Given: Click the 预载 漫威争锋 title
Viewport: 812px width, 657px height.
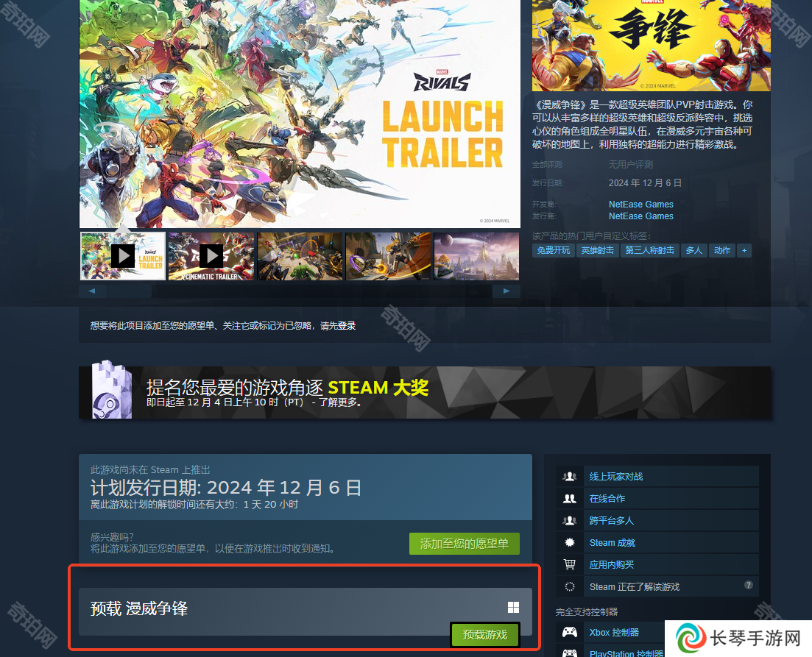Looking at the screenshot, I should (x=139, y=609).
